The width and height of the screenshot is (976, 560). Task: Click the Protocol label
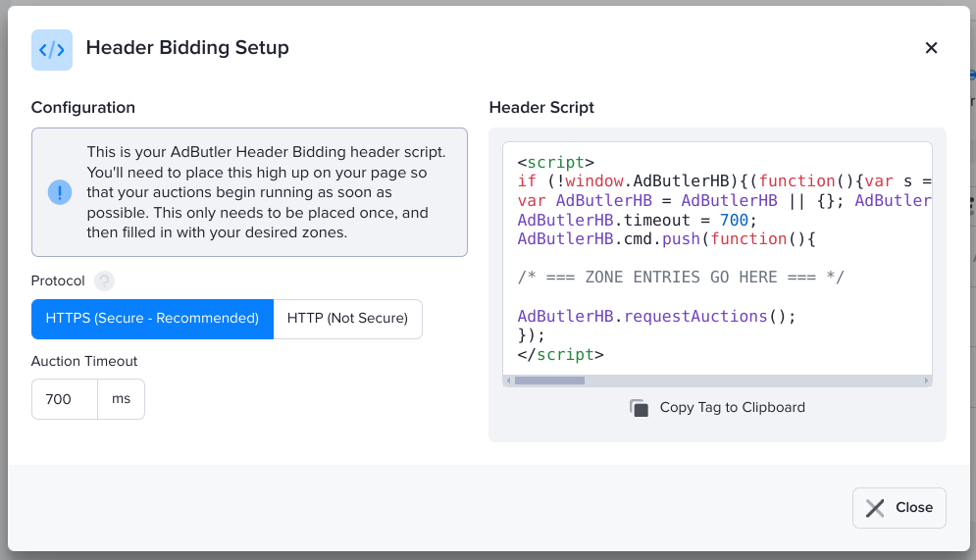pos(58,281)
